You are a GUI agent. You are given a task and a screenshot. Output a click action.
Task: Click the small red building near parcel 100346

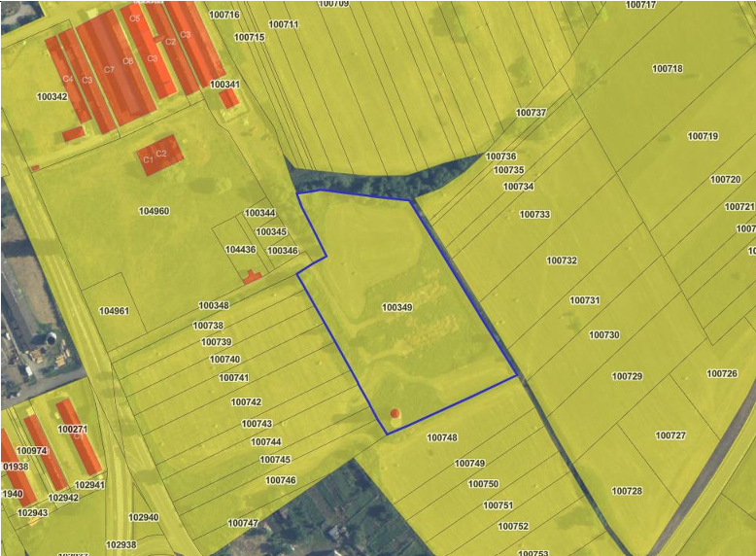click(253, 277)
